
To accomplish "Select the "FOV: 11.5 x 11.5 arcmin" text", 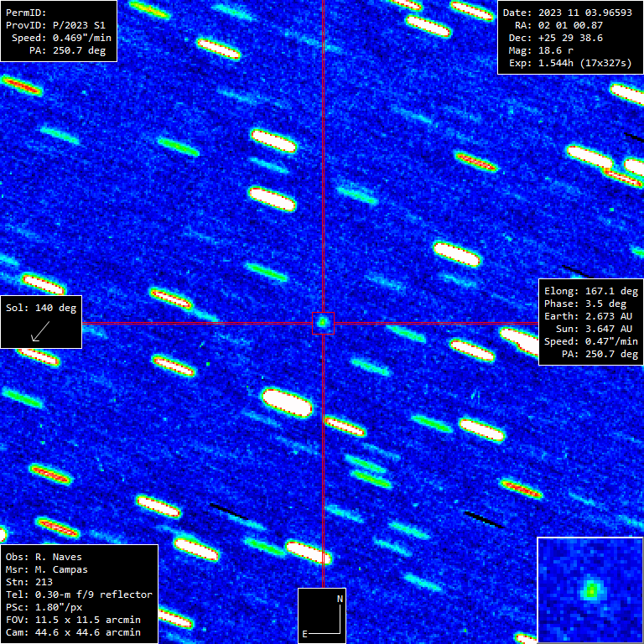I will [73, 620].
